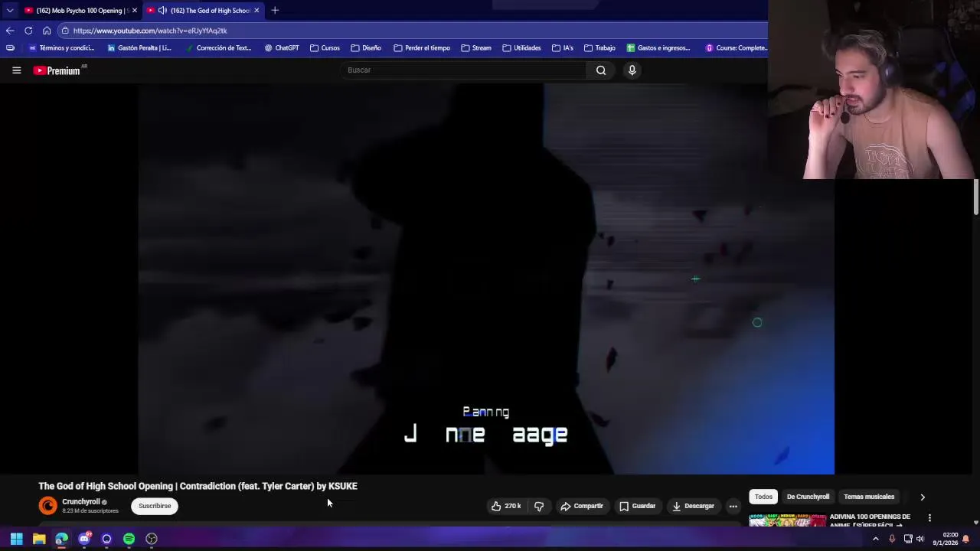This screenshot has width=980, height=551.
Task: Open the Utilidades bookmarks folder
Action: 521,47
